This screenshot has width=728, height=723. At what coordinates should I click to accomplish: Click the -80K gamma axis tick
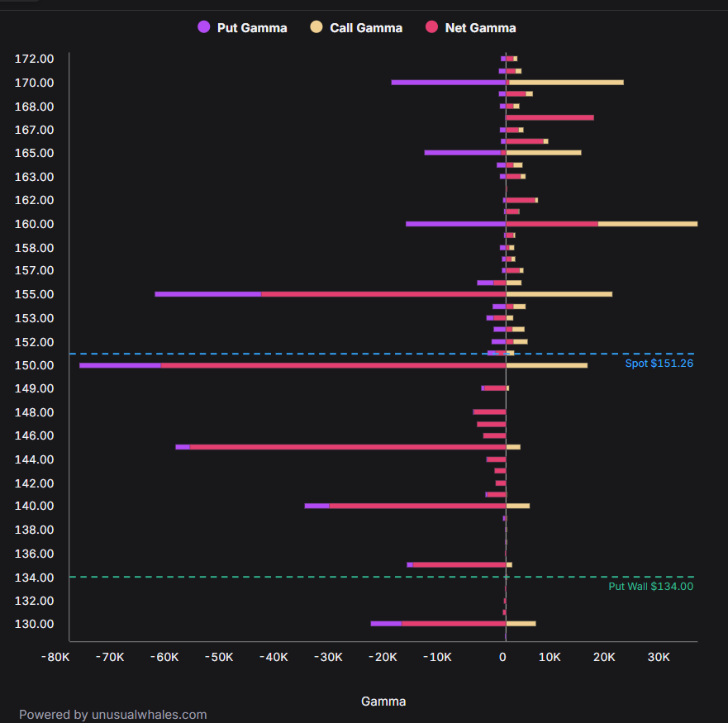pos(55,657)
